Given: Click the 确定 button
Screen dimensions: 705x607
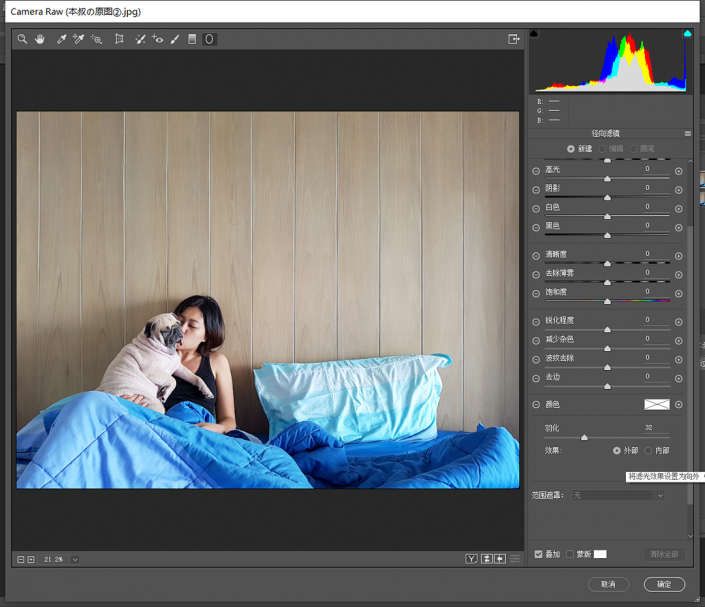Looking at the screenshot, I should pyautogui.click(x=664, y=584).
